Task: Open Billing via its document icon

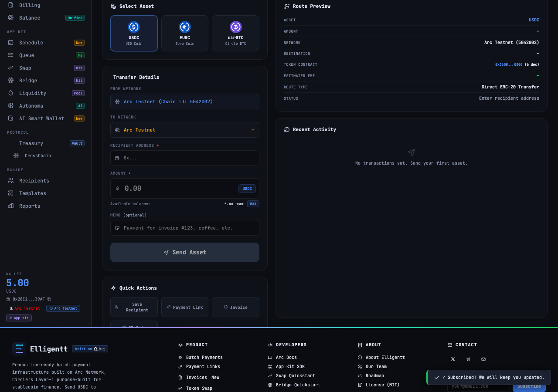Action: click(10, 5)
